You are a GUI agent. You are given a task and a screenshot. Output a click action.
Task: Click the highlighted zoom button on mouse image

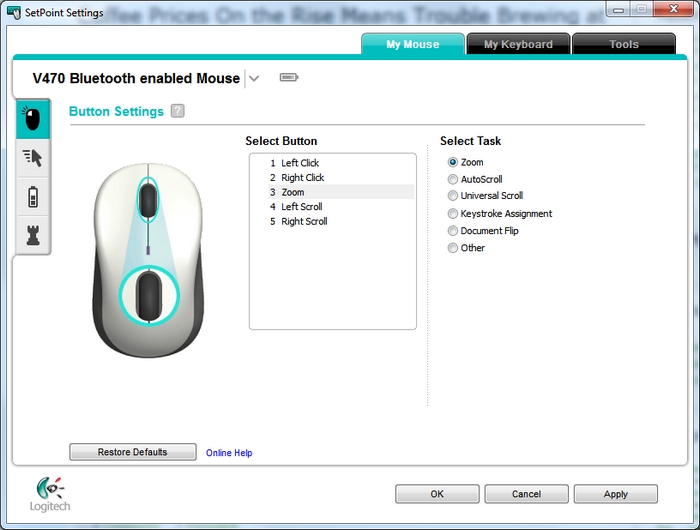149,296
